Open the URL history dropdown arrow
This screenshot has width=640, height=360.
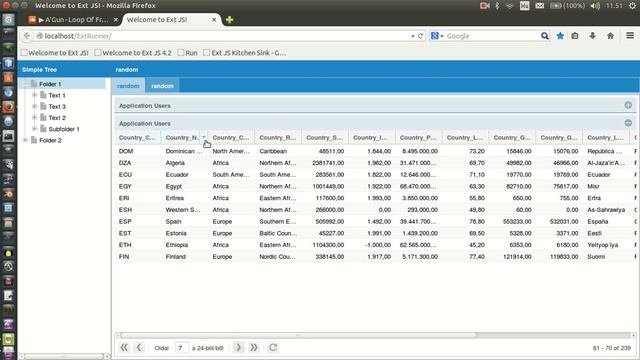(x=413, y=36)
